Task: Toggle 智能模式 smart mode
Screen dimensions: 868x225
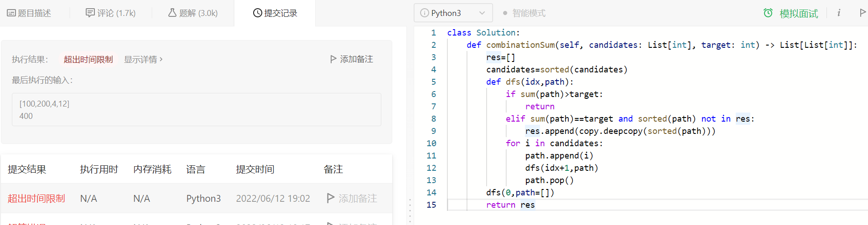Action: click(524, 13)
